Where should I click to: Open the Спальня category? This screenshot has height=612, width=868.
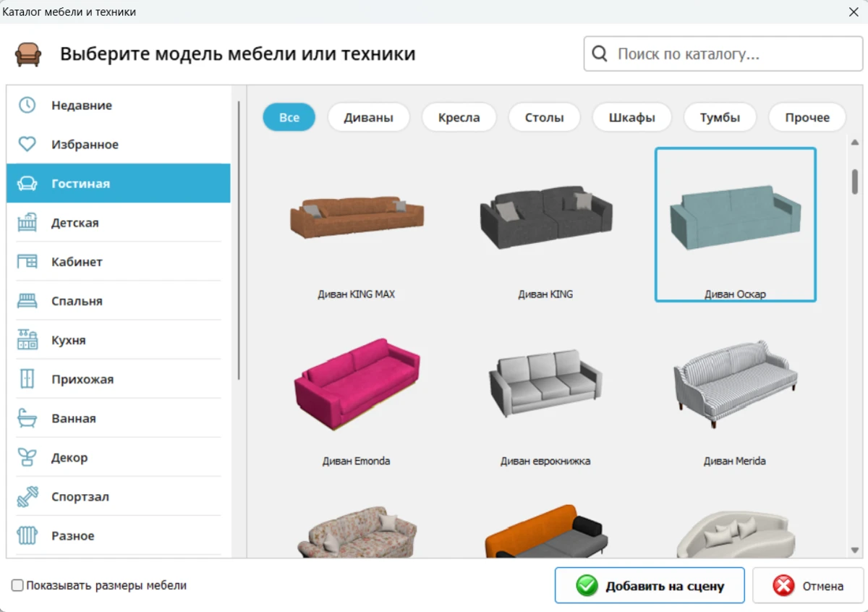point(119,301)
